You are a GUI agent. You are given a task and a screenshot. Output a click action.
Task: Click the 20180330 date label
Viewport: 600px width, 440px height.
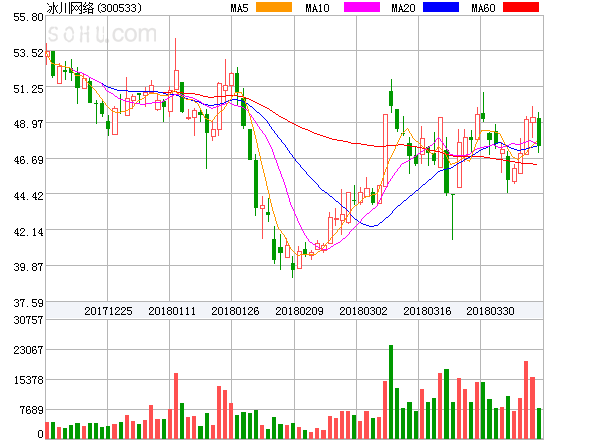pyautogui.click(x=490, y=311)
